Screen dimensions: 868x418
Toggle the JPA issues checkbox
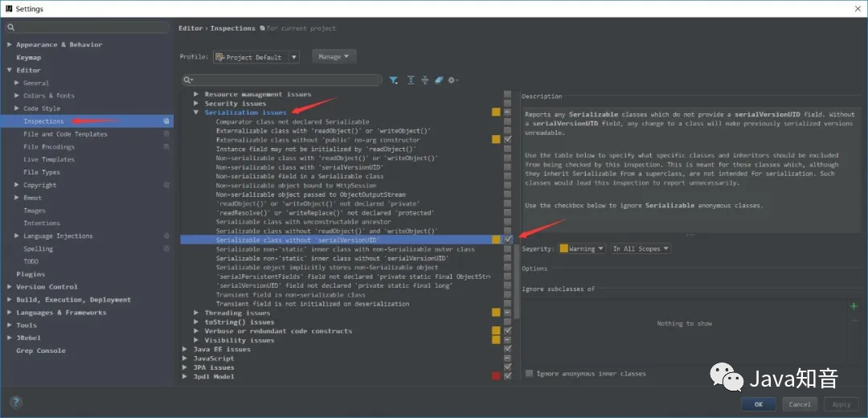508,367
